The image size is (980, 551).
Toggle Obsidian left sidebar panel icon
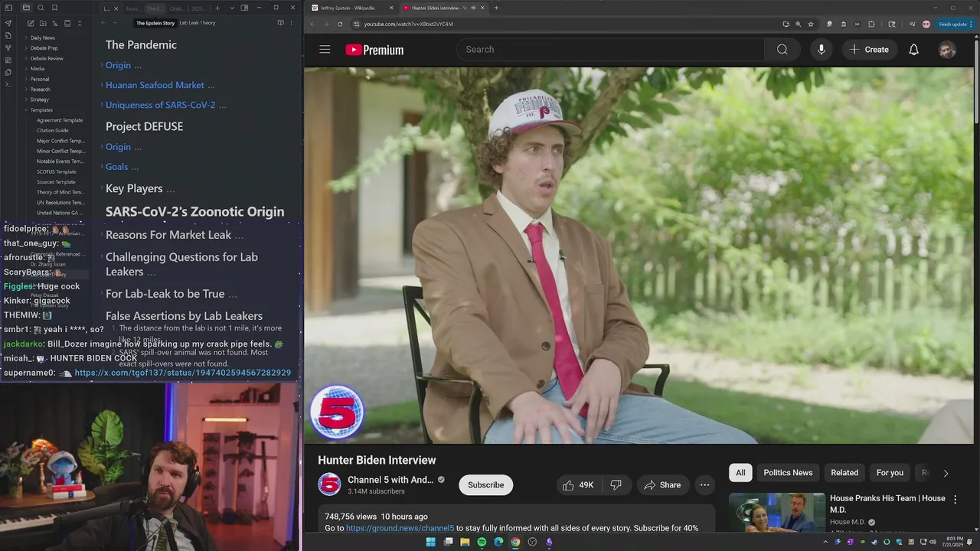[8, 8]
